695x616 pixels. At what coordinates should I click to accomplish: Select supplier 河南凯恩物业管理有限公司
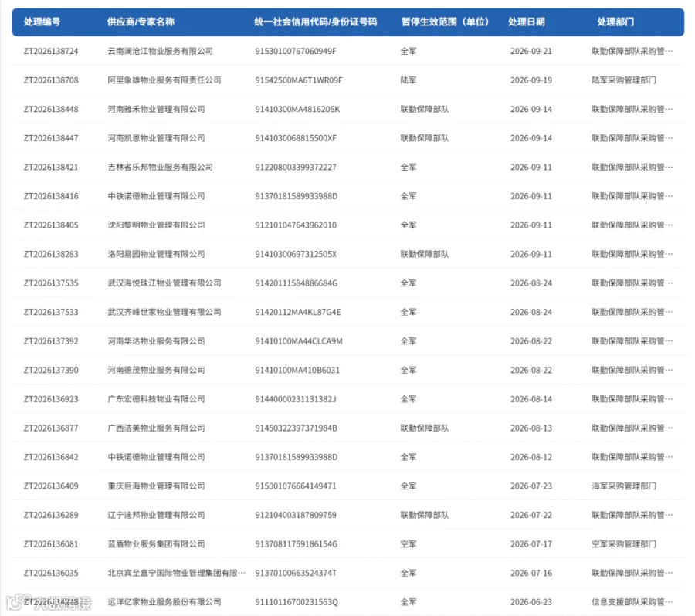click(156, 138)
